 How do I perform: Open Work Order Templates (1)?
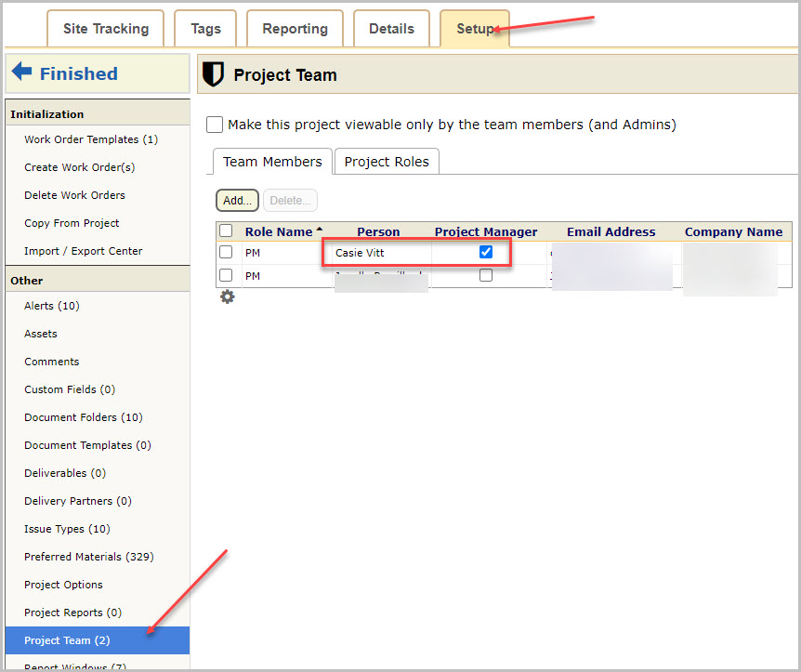(x=91, y=139)
